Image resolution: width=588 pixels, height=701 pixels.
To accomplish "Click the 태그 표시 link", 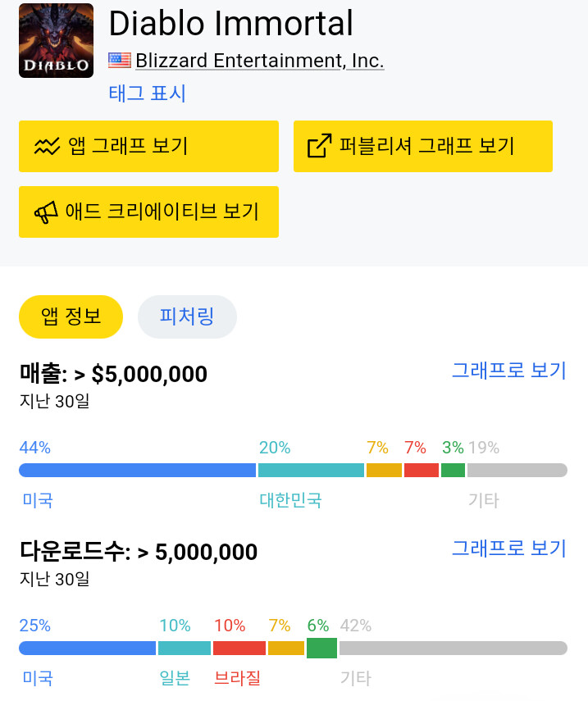I will (148, 93).
